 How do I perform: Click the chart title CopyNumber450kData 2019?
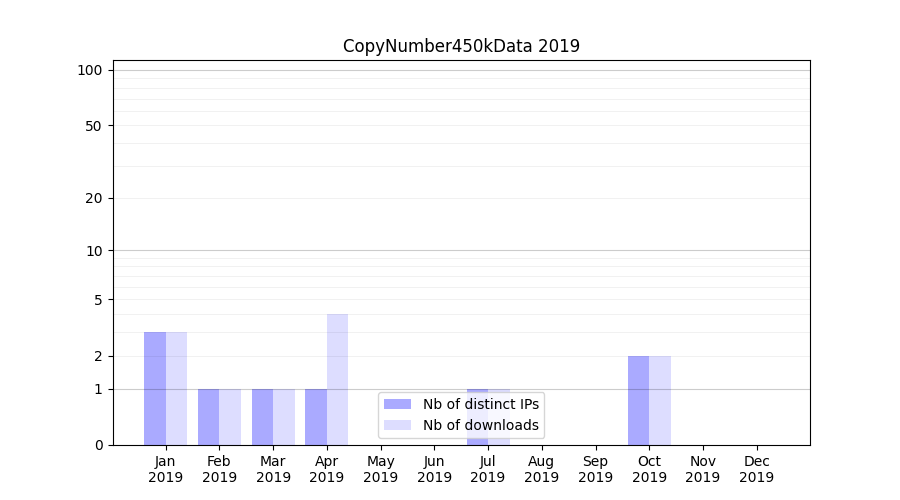[461, 46]
